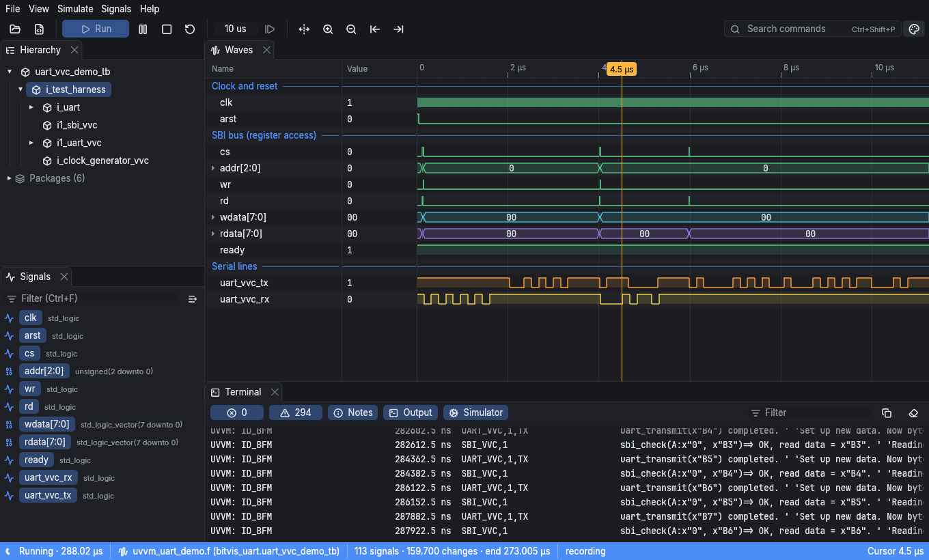Copy terminal contents with the copy icon
Viewport: 929px width, 560px height.
pyautogui.click(x=887, y=412)
